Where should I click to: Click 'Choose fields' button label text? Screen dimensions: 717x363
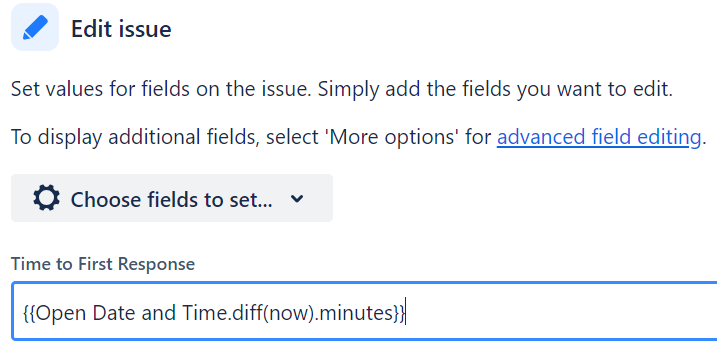171,200
